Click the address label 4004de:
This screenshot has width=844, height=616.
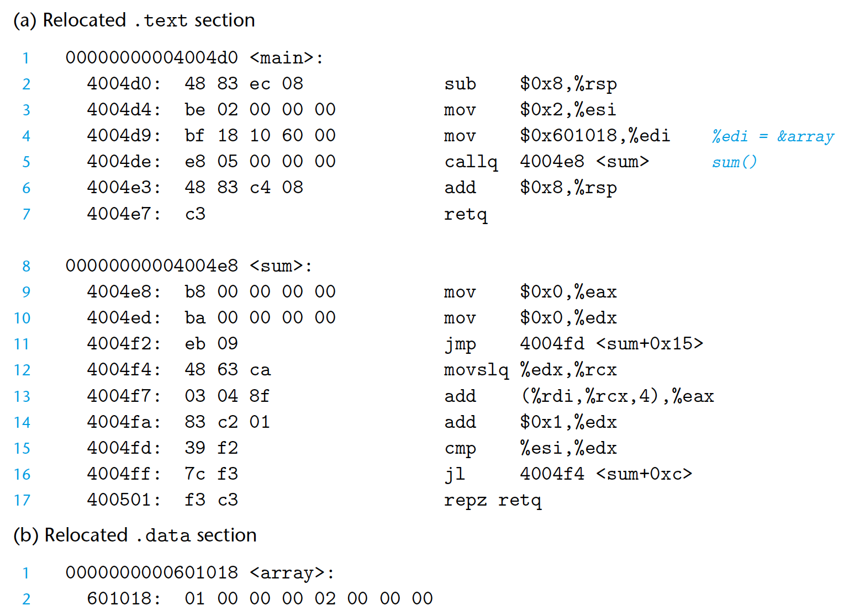click(x=124, y=162)
